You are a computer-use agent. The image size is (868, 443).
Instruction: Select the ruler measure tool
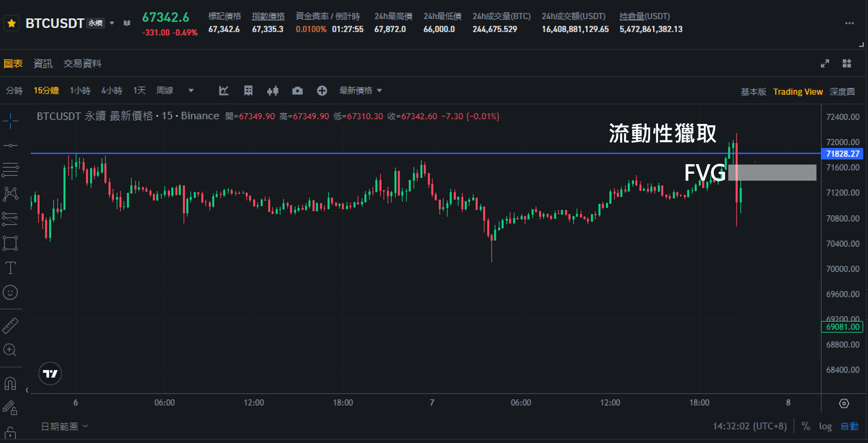pyautogui.click(x=10, y=326)
